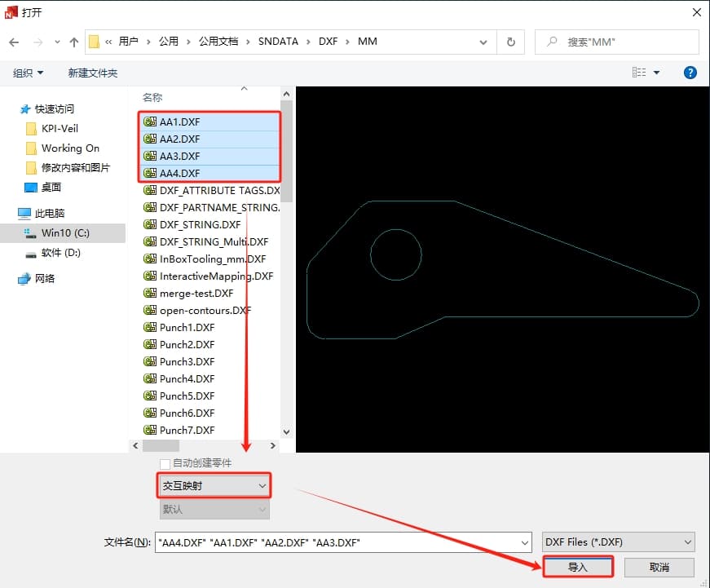Open the DXF Files type dropdown
710x588 pixels.
pyautogui.click(x=618, y=542)
